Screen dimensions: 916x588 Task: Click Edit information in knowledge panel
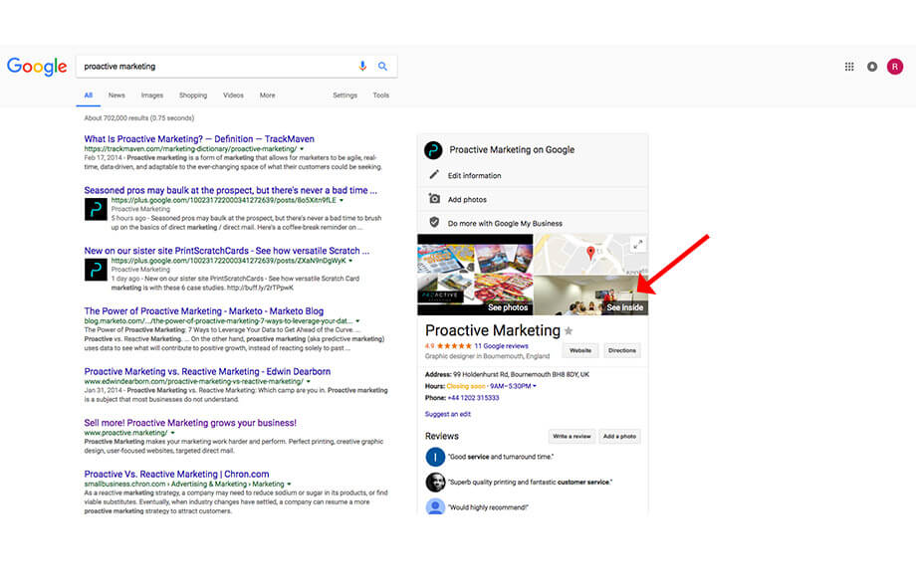pos(474,175)
